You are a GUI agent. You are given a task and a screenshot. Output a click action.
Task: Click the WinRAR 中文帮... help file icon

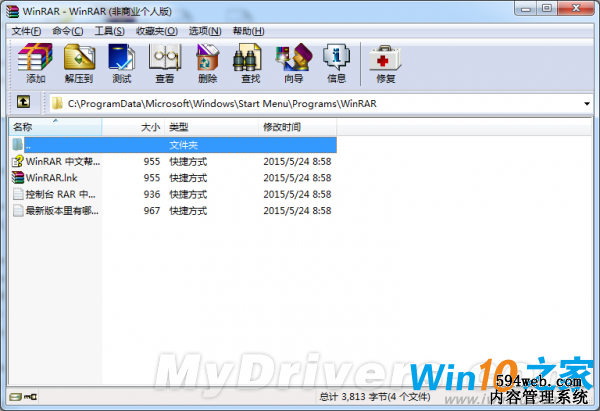[x=18, y=161]
